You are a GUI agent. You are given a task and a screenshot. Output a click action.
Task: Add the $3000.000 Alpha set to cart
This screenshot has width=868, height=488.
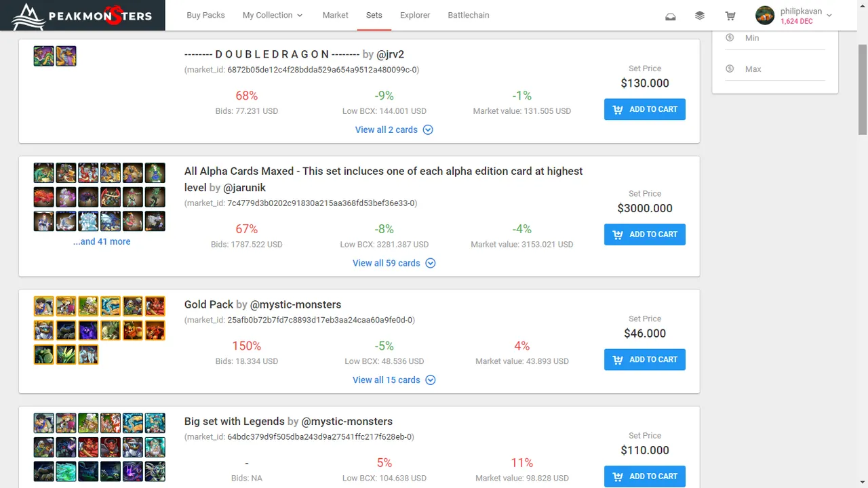(x=645, y=235)
